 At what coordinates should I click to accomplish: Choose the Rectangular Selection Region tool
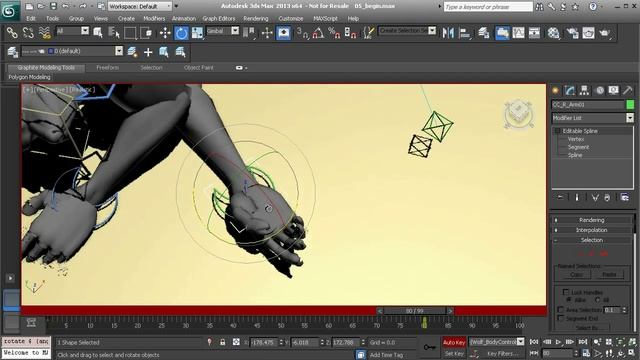[130, 33]
